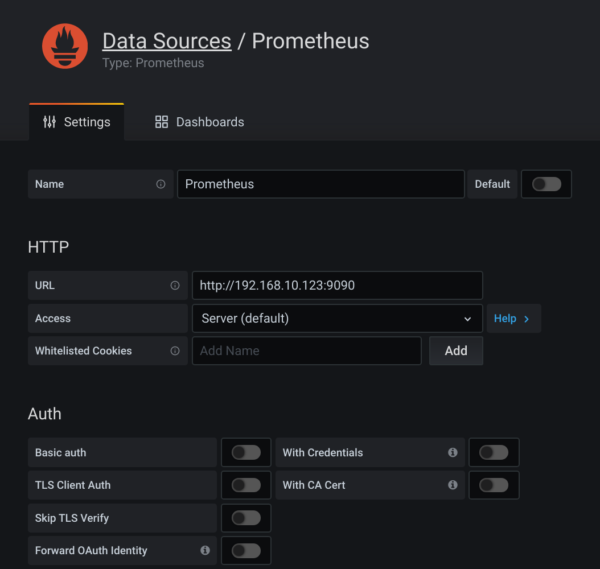600x569 pixels.
Task: Toggle the Default data source switch
Action: click(x=546, y=184)
